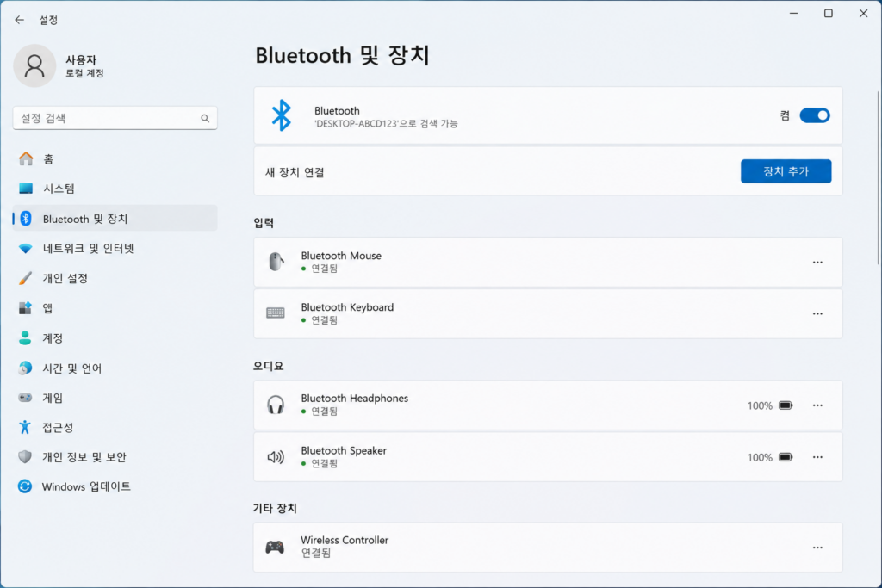Click the 입력 section heading
Viewport: 882px width, 588px height.
click(x=264, y=223)
